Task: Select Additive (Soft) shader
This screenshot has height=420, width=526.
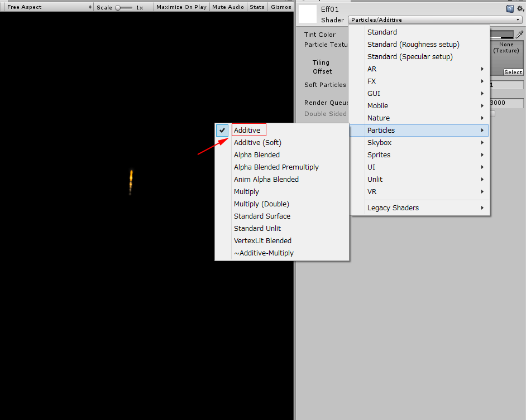Action: click(x=282, y=142)
